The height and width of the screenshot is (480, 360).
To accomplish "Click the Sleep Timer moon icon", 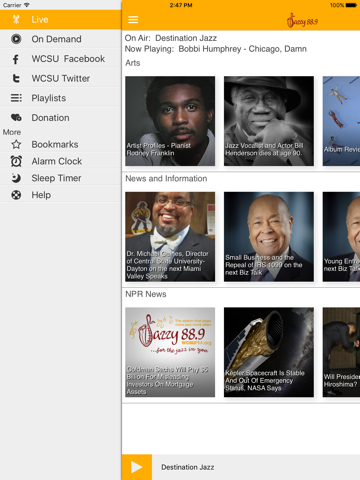I will (x=16, y=178).
